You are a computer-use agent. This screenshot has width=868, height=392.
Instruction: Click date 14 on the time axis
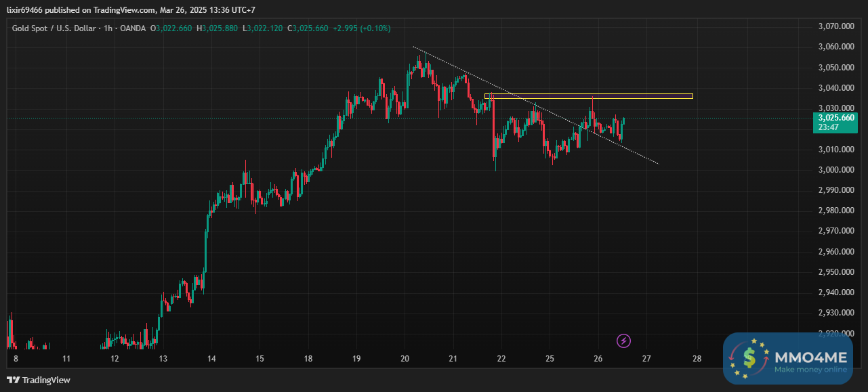211,359
